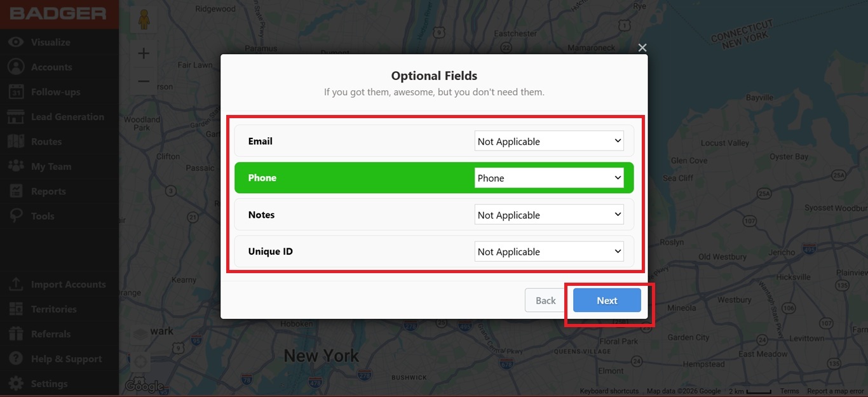Click the blue Next button
Screen dimensions: 868x397
click(607, 300)
